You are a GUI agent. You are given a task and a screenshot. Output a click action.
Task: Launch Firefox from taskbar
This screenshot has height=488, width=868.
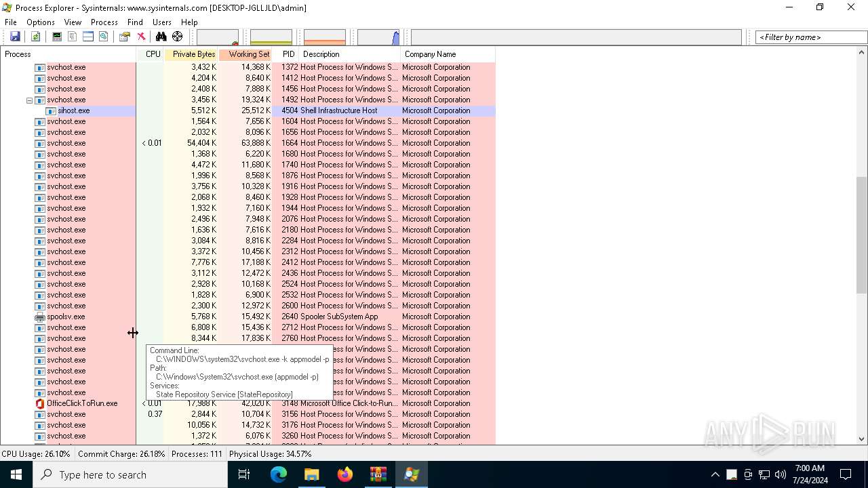point(345,474)
